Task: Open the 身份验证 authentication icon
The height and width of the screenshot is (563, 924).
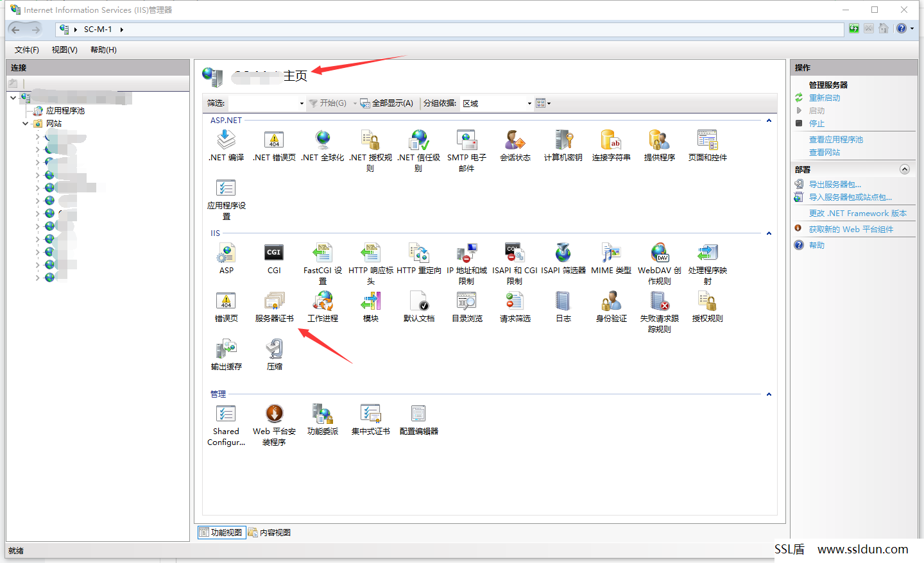Action: pos(611,307)
